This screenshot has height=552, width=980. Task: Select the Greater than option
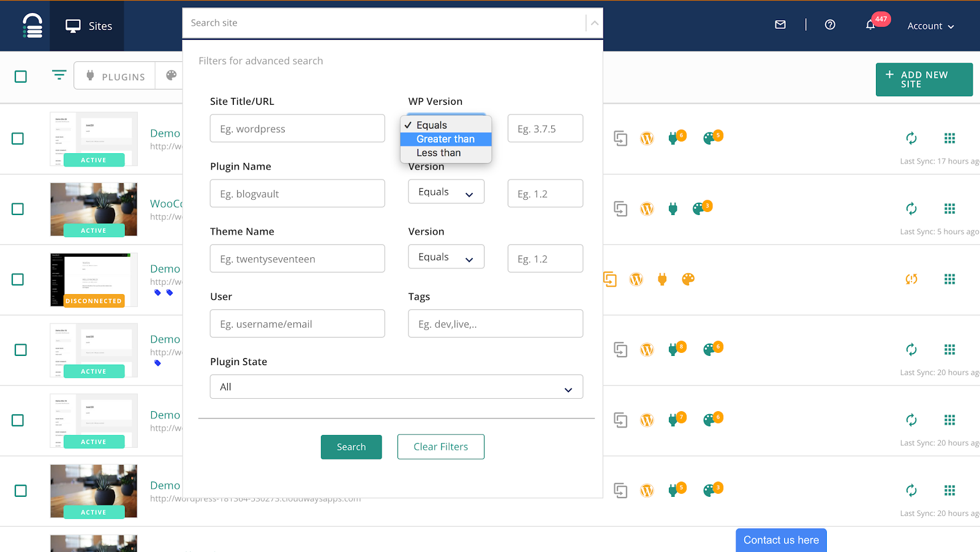coord(445,139)
